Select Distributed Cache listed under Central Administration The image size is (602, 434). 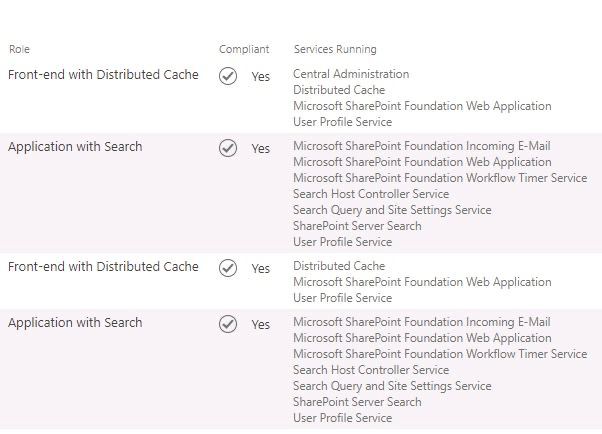339,90
